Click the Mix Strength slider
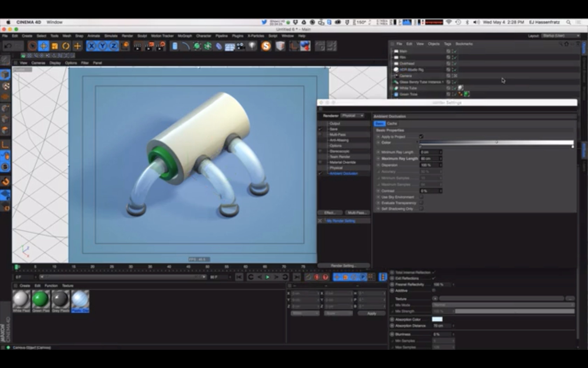588x368 pixels. [x=515, y=311]
